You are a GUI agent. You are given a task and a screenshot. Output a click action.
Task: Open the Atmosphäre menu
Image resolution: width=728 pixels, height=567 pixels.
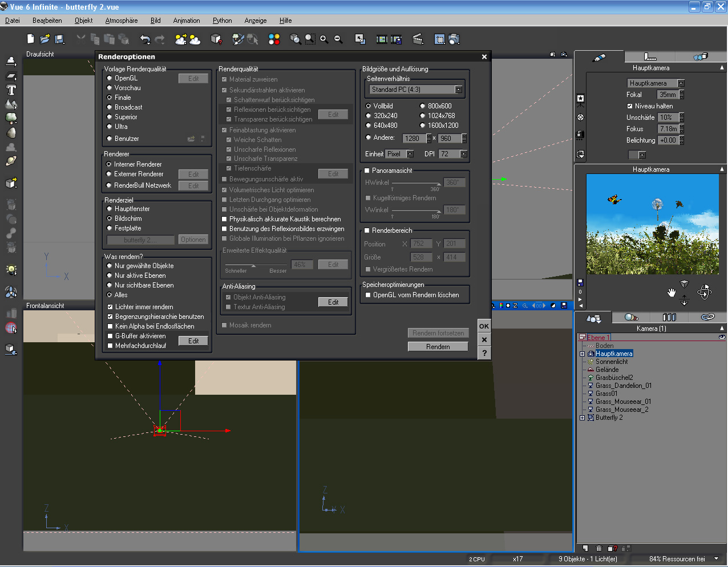click(122, 21)
